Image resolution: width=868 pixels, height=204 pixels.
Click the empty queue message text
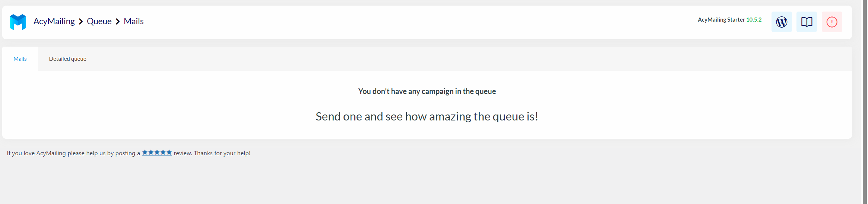[427, 91]
